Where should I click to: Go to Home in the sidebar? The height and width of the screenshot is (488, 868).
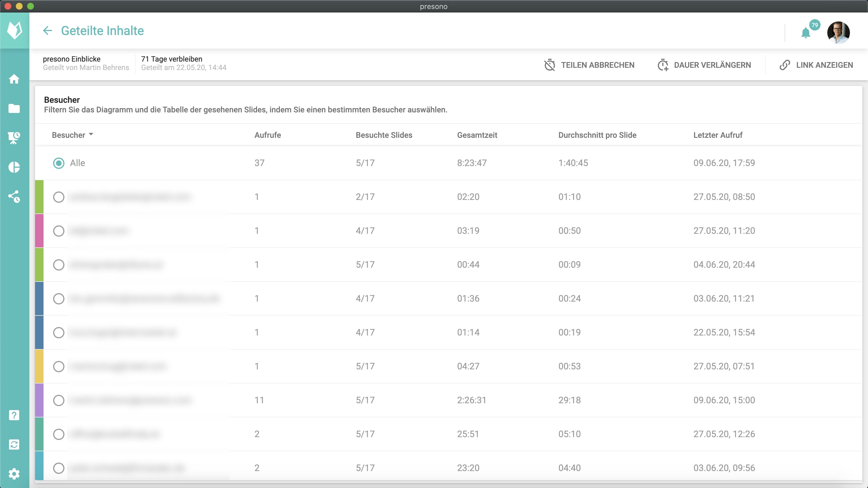tap(14, 79)
